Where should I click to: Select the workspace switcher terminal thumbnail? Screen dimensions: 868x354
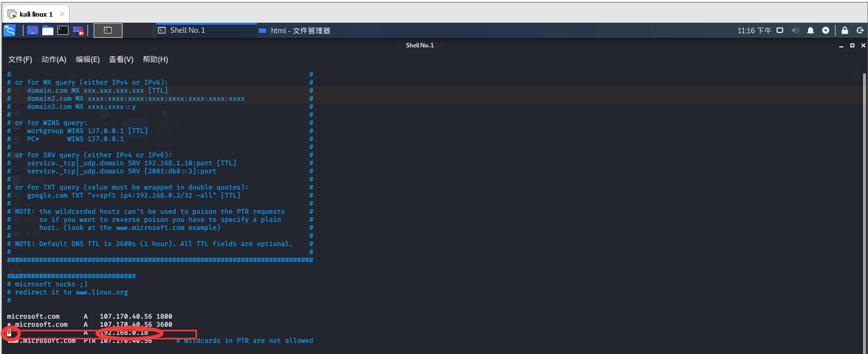(x=108, y=30)
